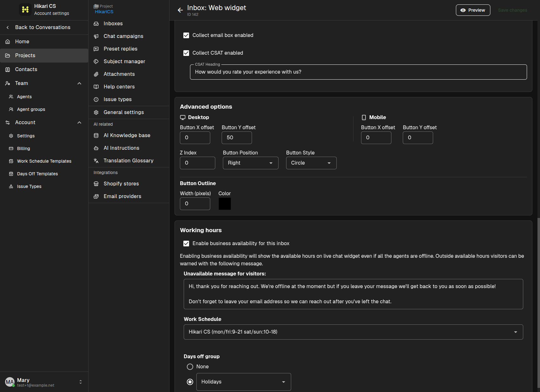540x392 pixels.
Task: Click the Save changes button
Action: click(x=512, y=10)
